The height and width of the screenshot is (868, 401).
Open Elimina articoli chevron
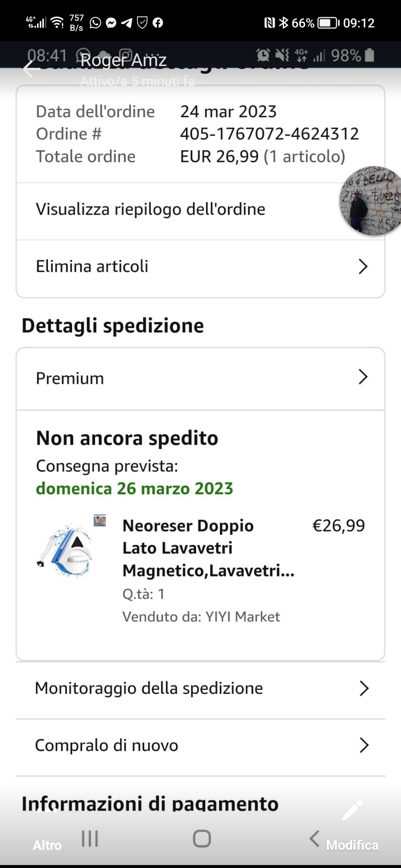coord(362,266)
